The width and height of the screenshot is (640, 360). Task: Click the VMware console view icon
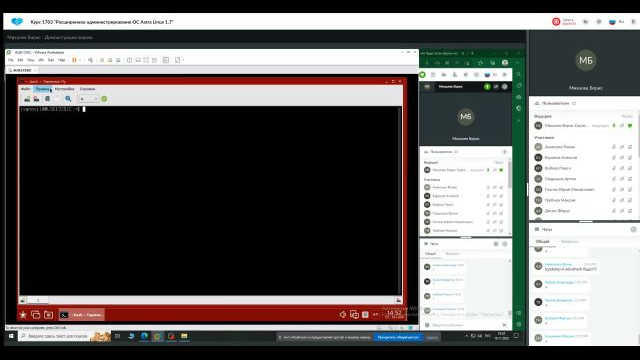[166, 60]
